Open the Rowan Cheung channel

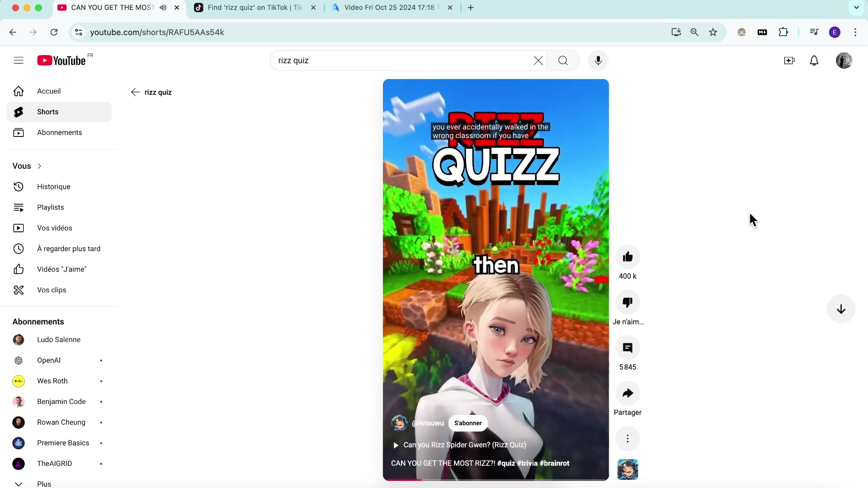(x=59, y=422)
